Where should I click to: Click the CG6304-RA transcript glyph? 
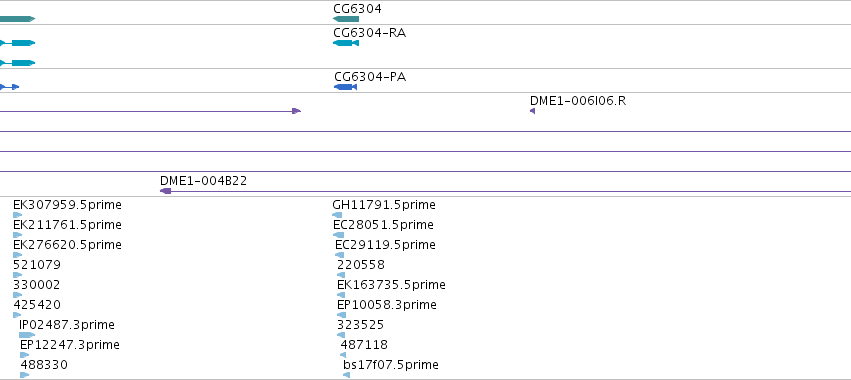click(x=346, y=43)
